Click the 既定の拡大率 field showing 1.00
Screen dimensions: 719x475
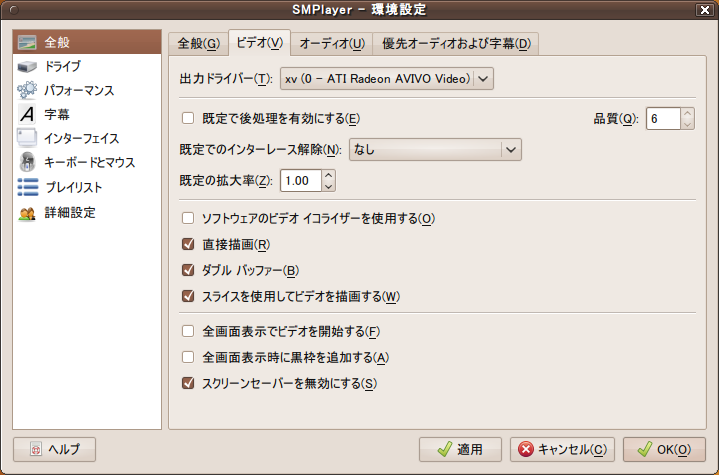coord(301,181)
